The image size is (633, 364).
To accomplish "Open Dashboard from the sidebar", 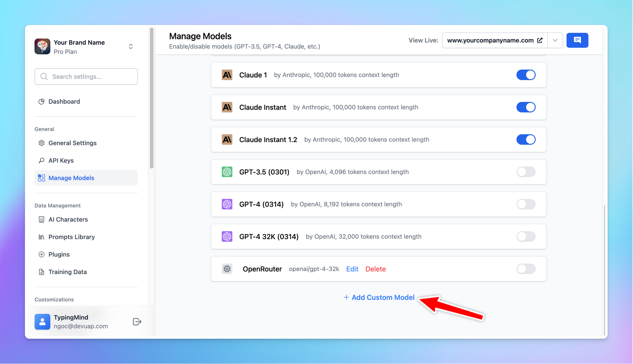I will (86, 102).
